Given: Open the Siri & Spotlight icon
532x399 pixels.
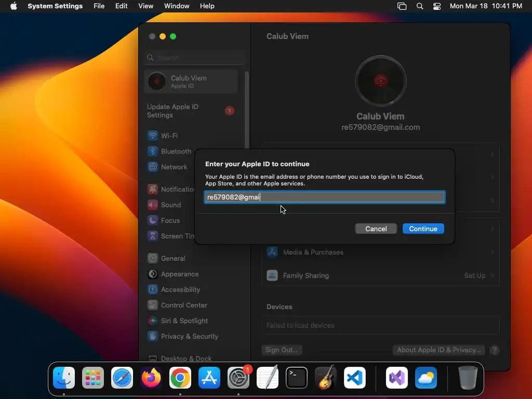Looking at the screenshot, I should click(x=153, y=321).
